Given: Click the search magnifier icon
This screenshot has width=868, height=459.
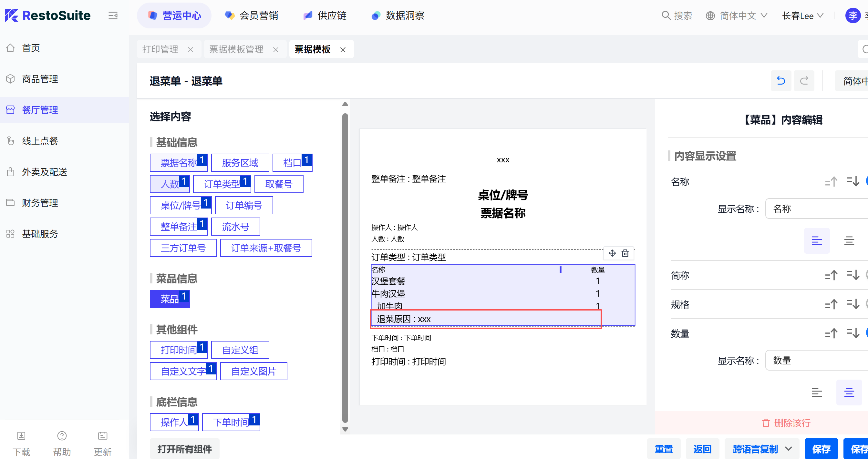Looking at the screenshot, I should click(666, 15).
